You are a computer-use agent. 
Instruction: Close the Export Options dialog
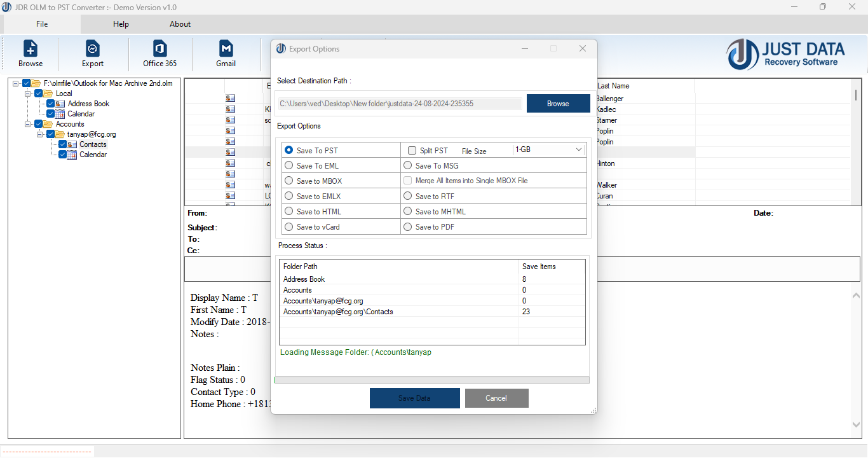582,49
